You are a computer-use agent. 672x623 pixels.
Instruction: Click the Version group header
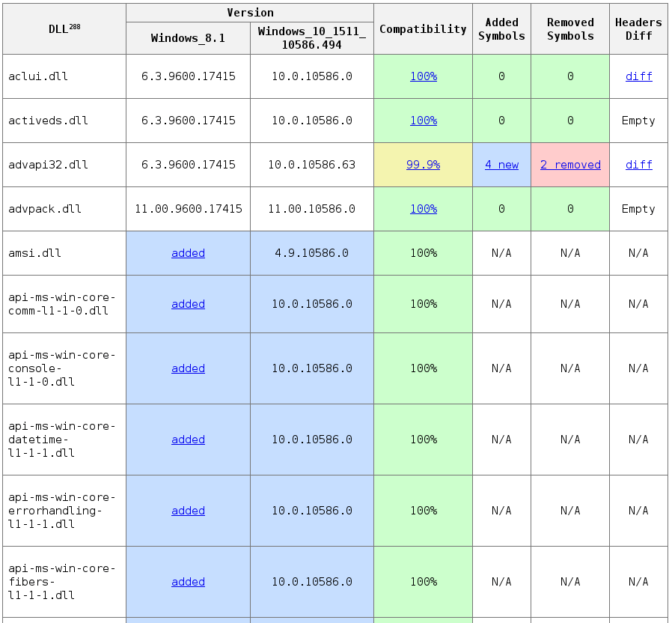point(250,13)
